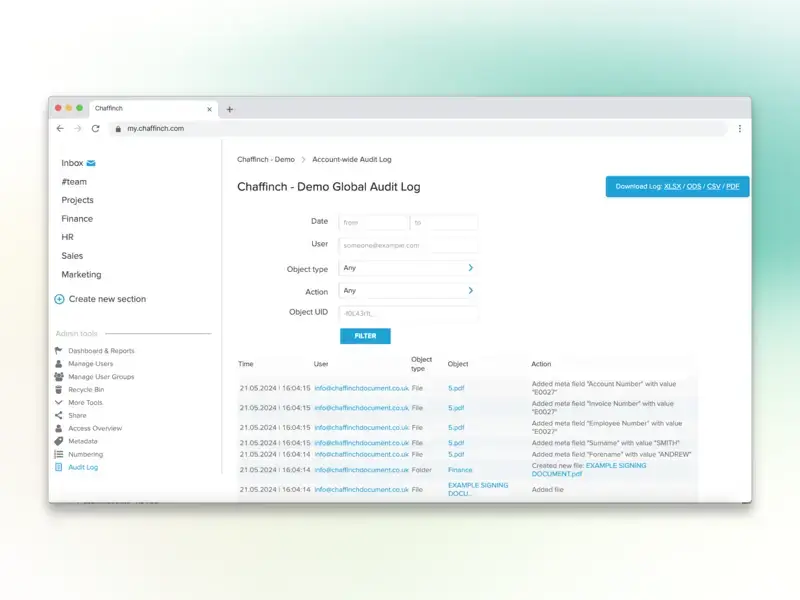Open Dashboard & Reports admin tool
The height and width of the screenshot is (600, 800).
102,351
